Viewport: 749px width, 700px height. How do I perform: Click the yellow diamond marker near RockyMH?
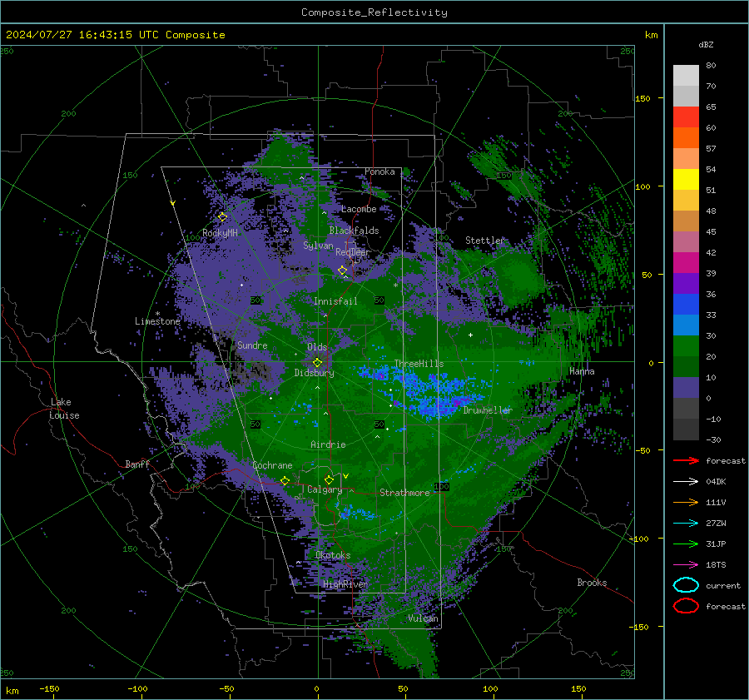(x=222, y=217)
